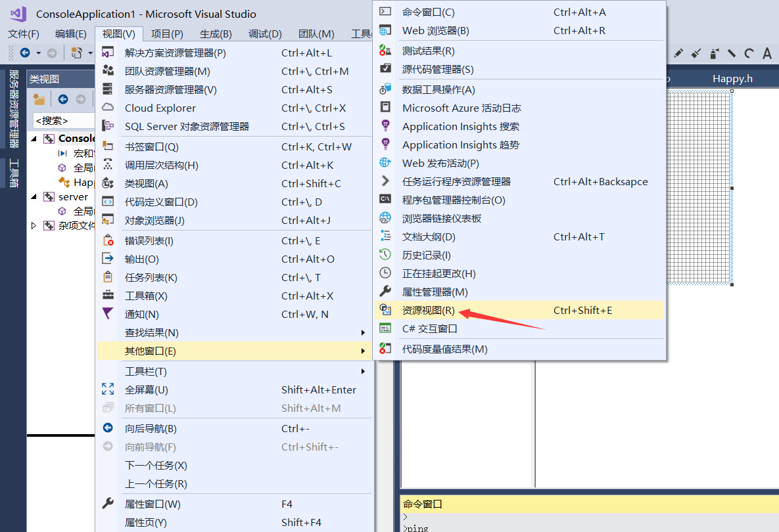Click the Full Screen icon
779x532 pixels.
108,389
